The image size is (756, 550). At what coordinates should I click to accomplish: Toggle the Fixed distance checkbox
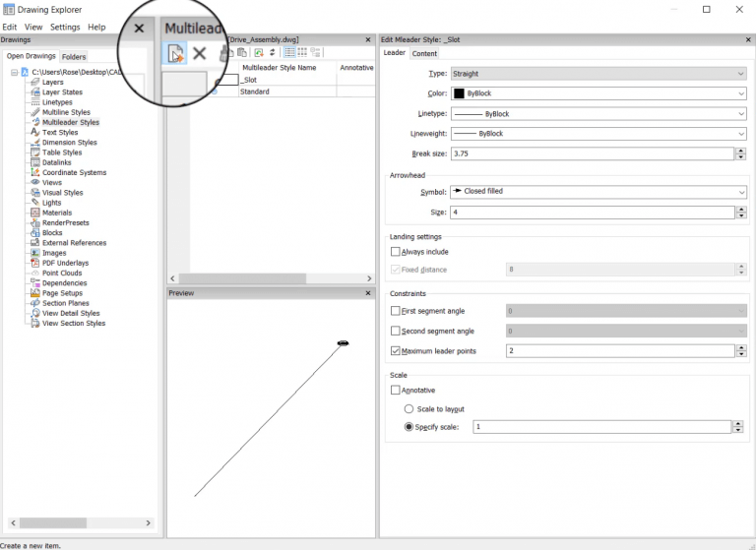[x=396, y=270]
